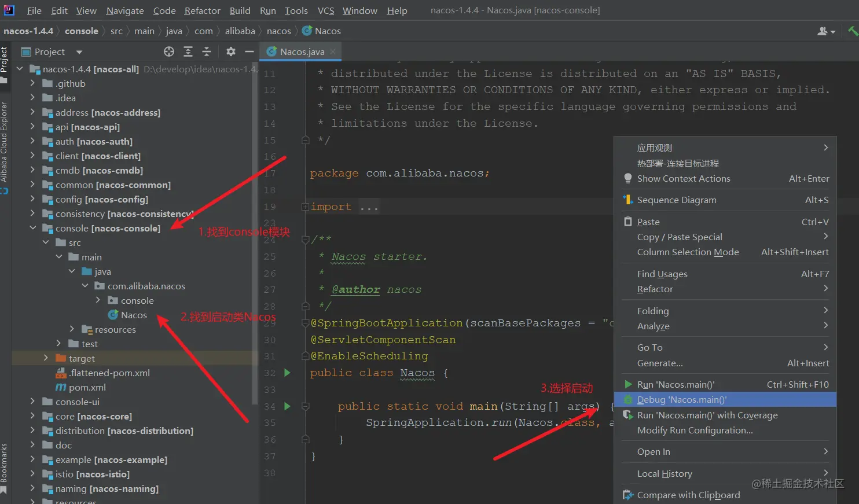
Task: Open the Window menu
Action: pyautogui.click(x=360, y=10)
